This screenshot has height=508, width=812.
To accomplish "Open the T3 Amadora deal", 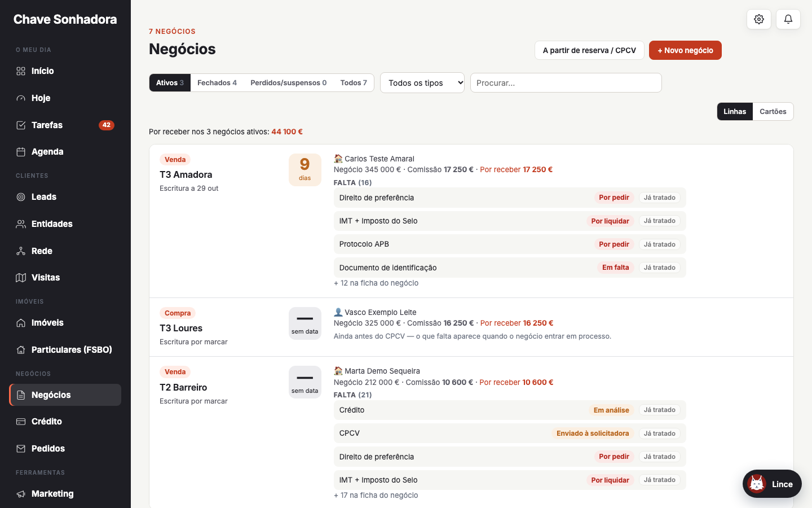I will coord(186,175).
